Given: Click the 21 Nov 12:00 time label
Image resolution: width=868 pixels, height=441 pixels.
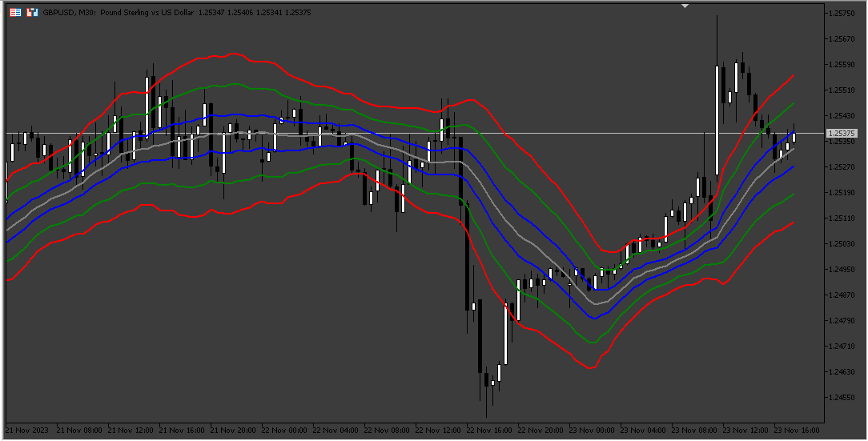Looking at the screenshot, I should tap(131, 431).
